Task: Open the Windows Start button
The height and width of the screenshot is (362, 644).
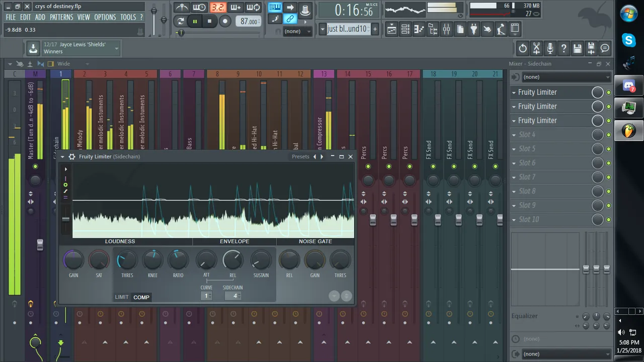Action: pyautogui.click(x=629, y=14)
